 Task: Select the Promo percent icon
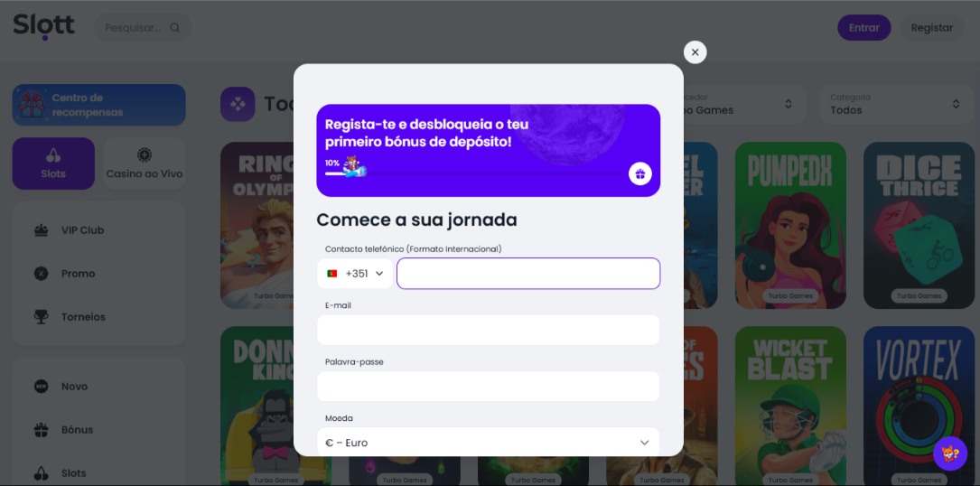(x=42, y=274)
